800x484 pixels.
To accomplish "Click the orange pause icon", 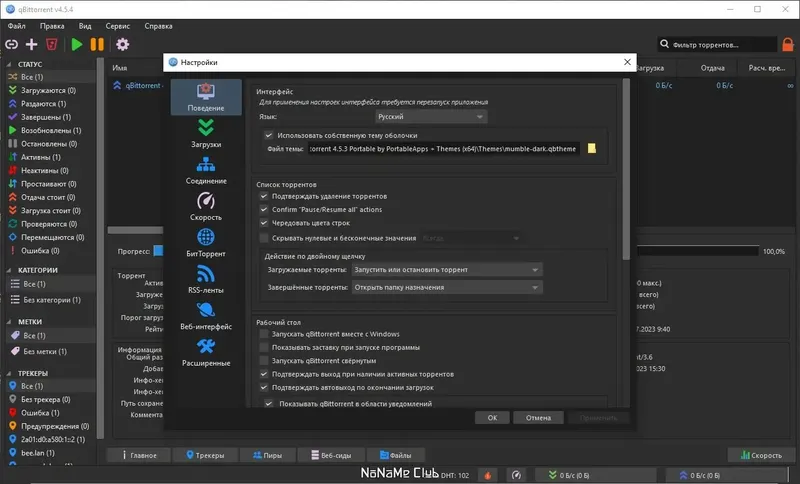I will coord(97,44).
